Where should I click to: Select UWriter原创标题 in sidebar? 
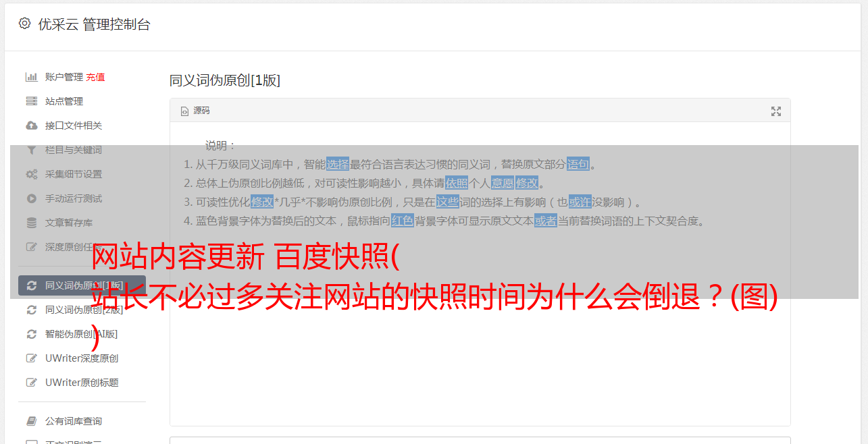(82, 383)
